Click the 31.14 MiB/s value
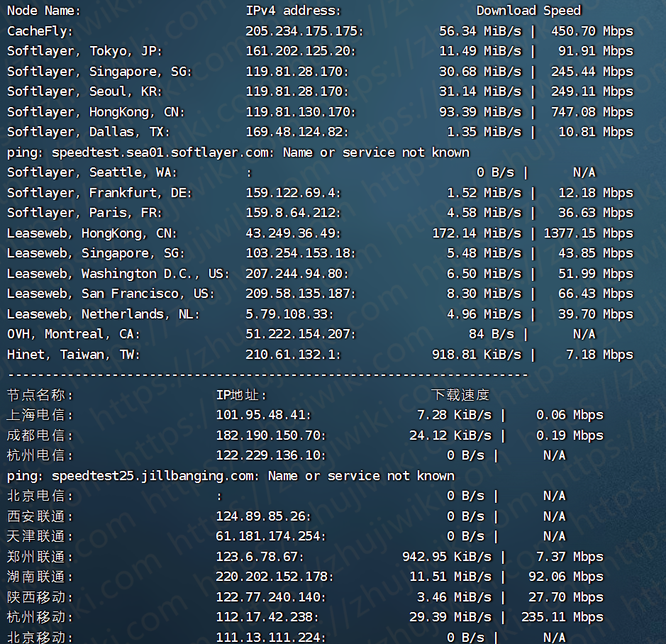666x644 pixels. tap(480, 91)
